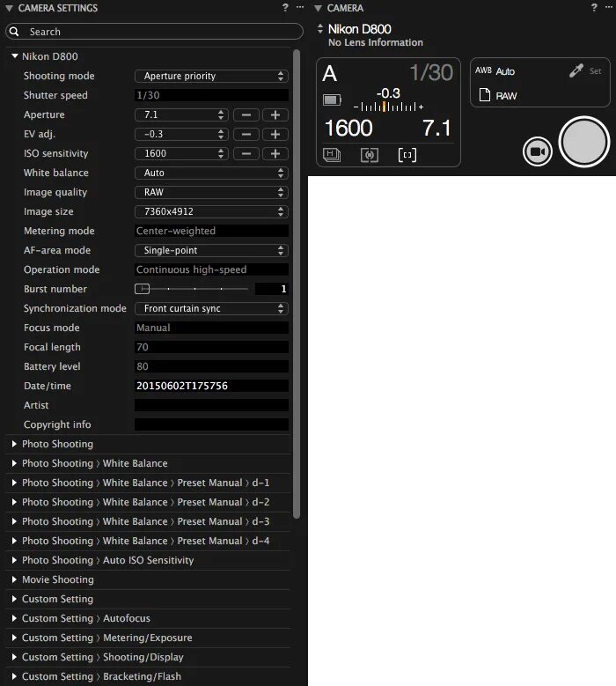This screenshot has height=686, width=616.
Task: Click AWB Auto white balance in Camera panel
Action: tap(495, 70)
